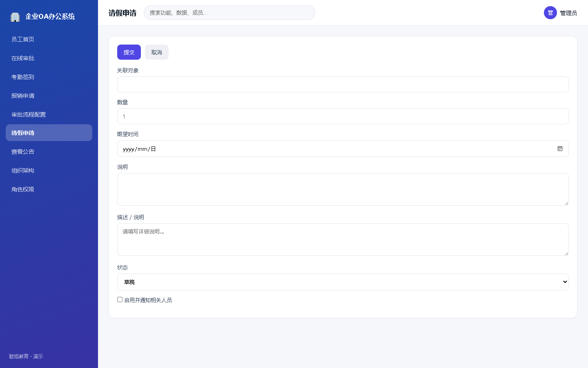Toggle the 启用并通知相关人员 checkbox
The width and height of the screenshot is (588, 368).
[120, 300]
